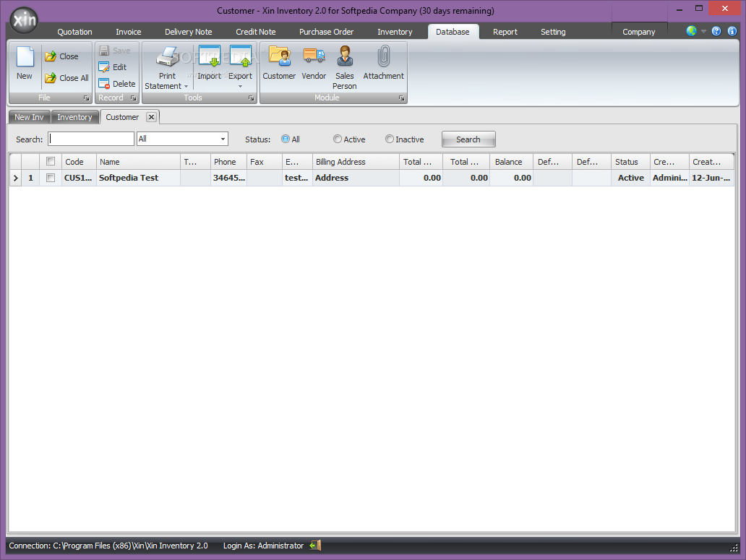Close the Customer tab with X
The height and width of the screenshot is (560, 746).
[151, 117]
